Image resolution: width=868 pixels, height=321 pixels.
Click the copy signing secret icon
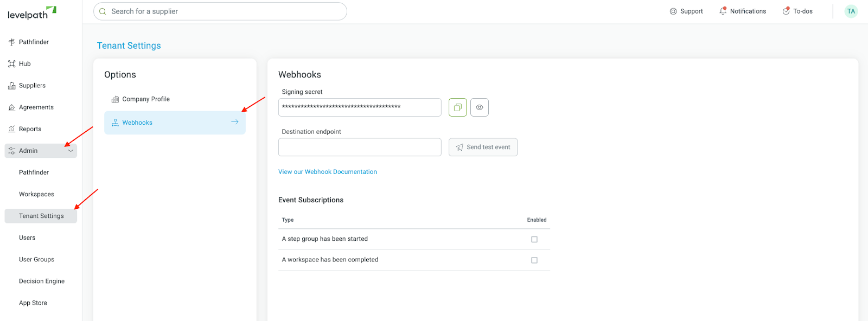[457, 107]
